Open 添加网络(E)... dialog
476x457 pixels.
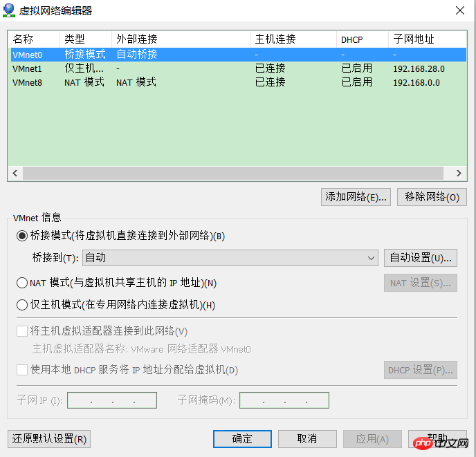(x=356, y=197)
